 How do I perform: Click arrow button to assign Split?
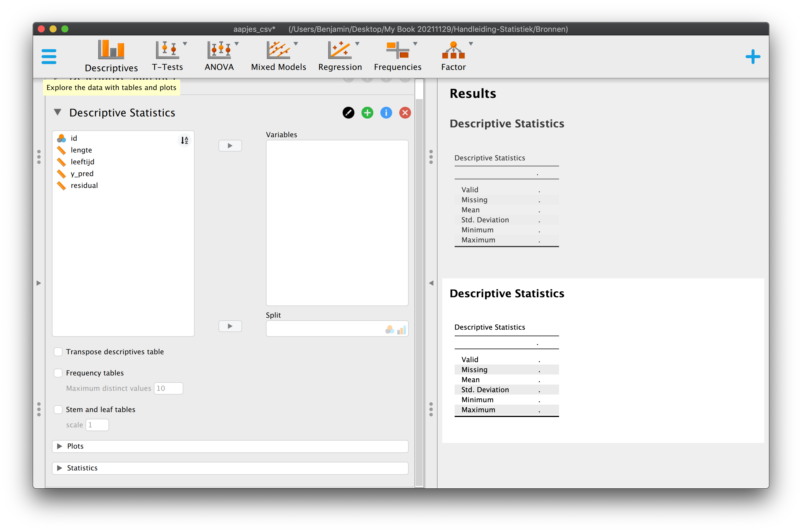pos(230,326)
